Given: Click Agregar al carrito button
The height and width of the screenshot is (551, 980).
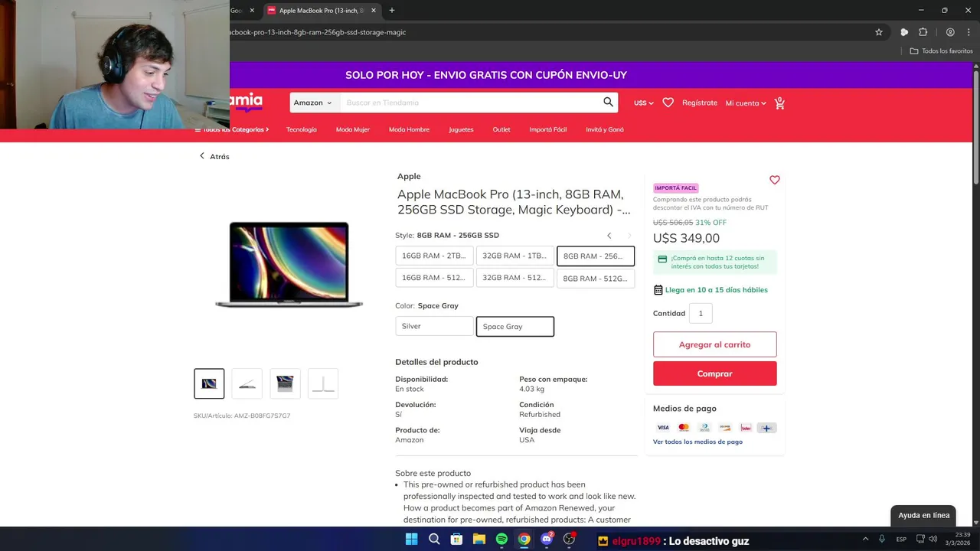Looking at the screenshot, I should point(715,344).
